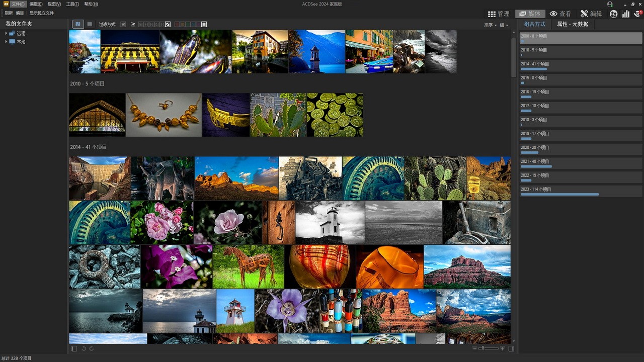Open the 视图(V) menu
Viewport: 644px width, 362px height.
(x=54, y=4)
